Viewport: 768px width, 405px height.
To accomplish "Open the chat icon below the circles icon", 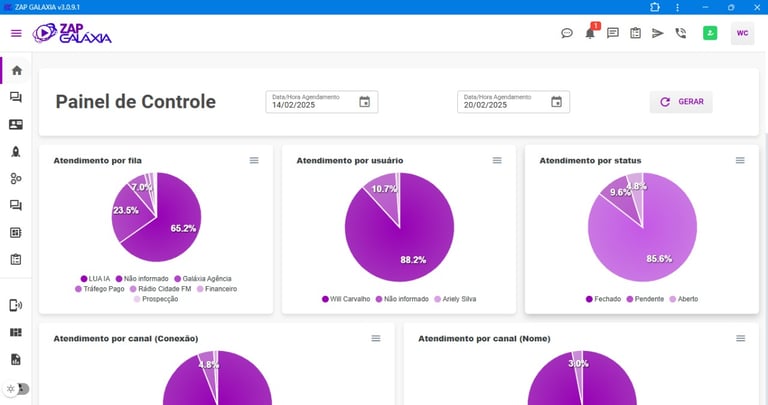I will 16,206.
